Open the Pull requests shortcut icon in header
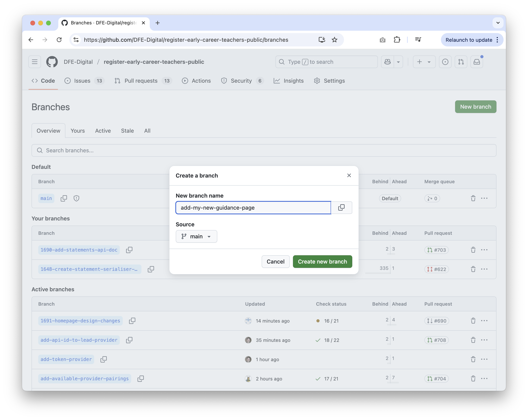This screenshot has height=420, width=528. (461, 62)
